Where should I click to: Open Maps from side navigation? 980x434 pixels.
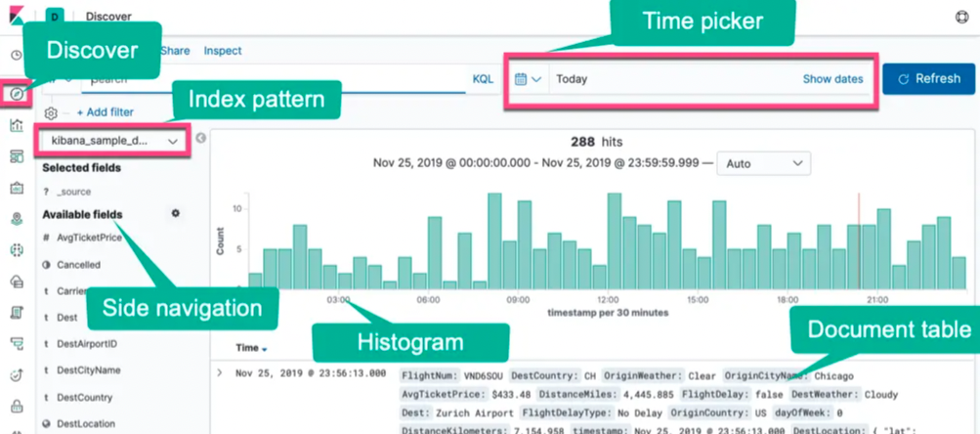pos(17,219)
